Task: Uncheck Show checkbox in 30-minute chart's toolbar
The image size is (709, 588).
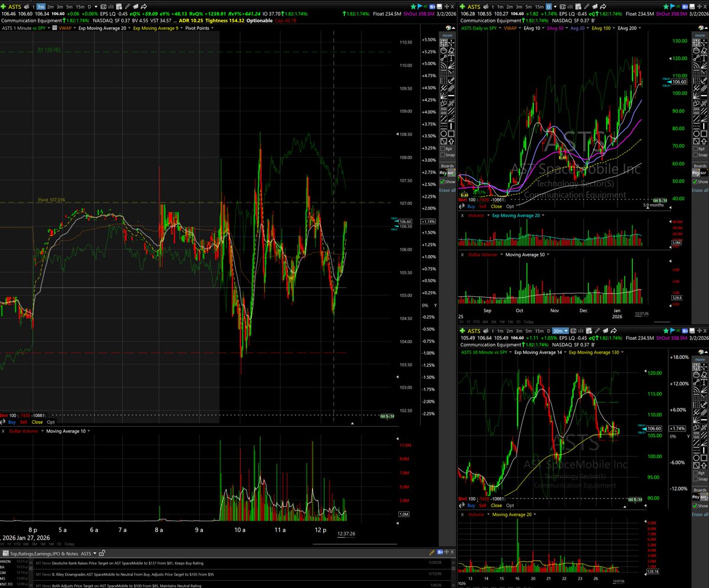Action: pos(695,505)
